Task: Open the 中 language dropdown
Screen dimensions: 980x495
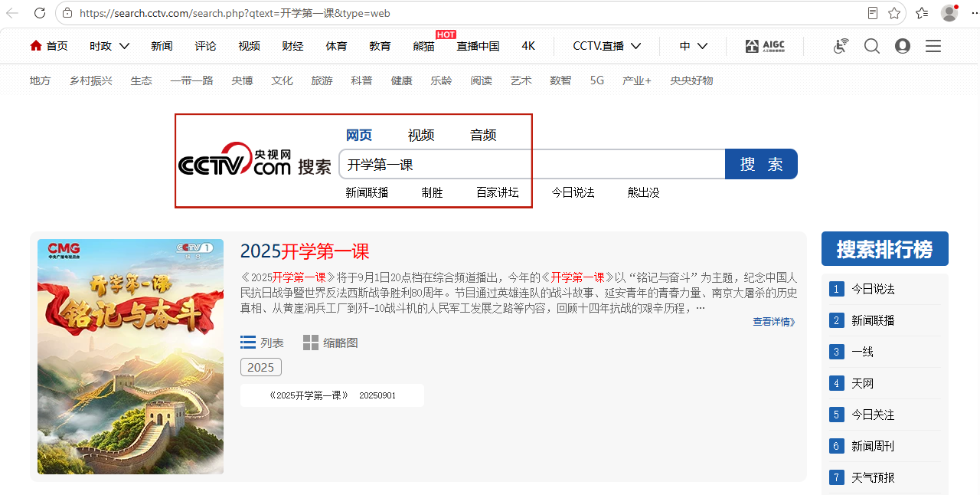Action: (x=694, y=46)
